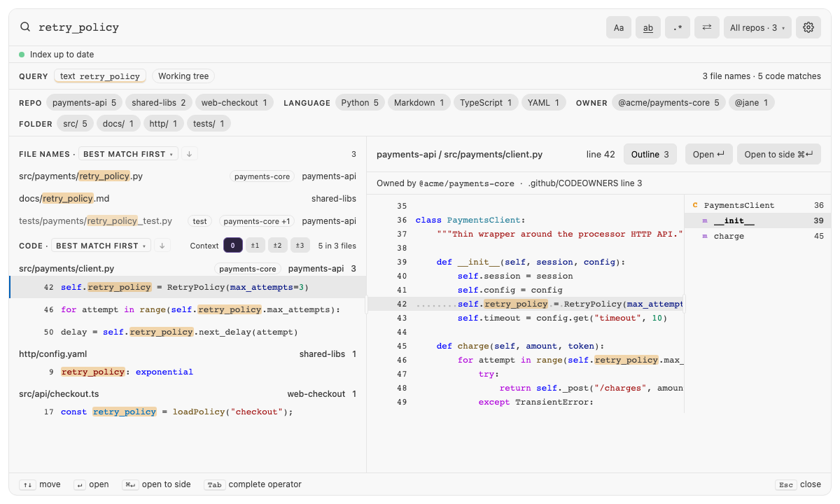Screen dimensions: 840x504
Task: Select the Working tree query chip
Action: click(183, 76)
